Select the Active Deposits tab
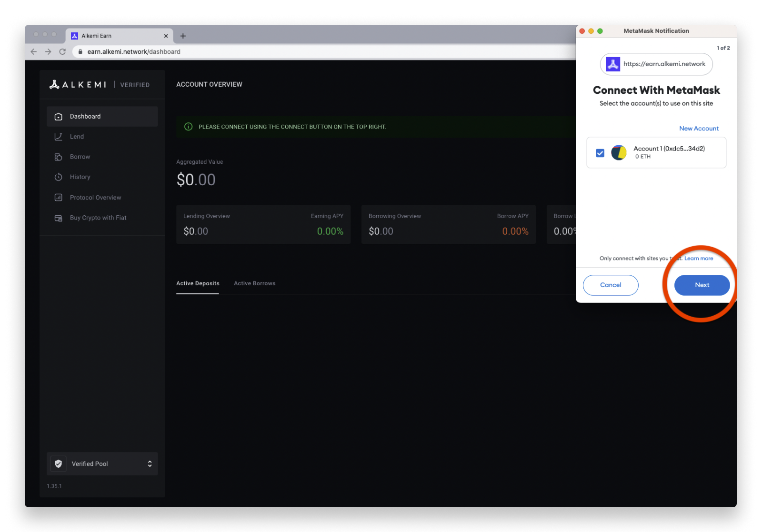 (x=198, y=283)
